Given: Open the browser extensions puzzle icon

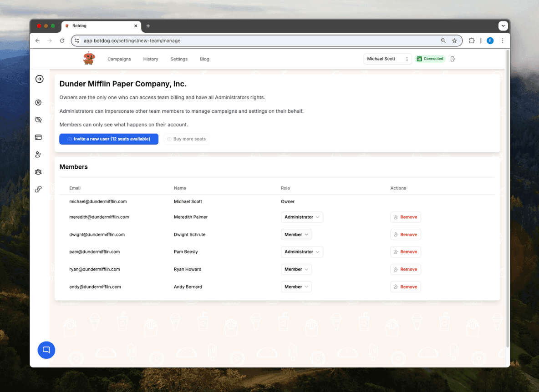Looking at the screenshot, I should pos(472,40).
